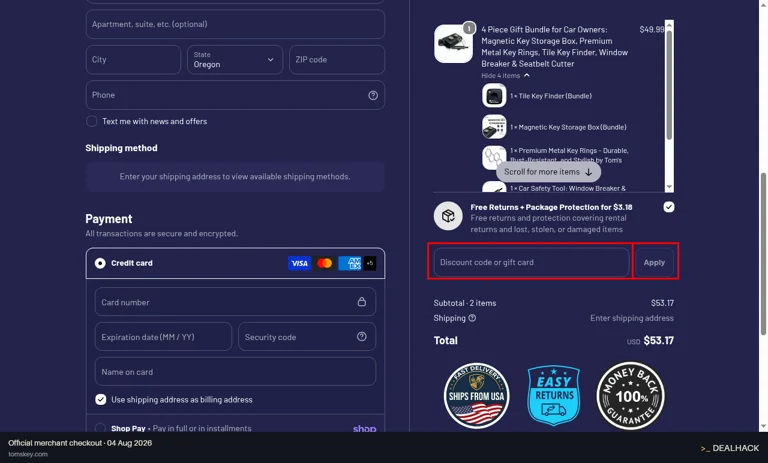
Task: Click the order list scroll up arrow
Action: click(669, 24)
